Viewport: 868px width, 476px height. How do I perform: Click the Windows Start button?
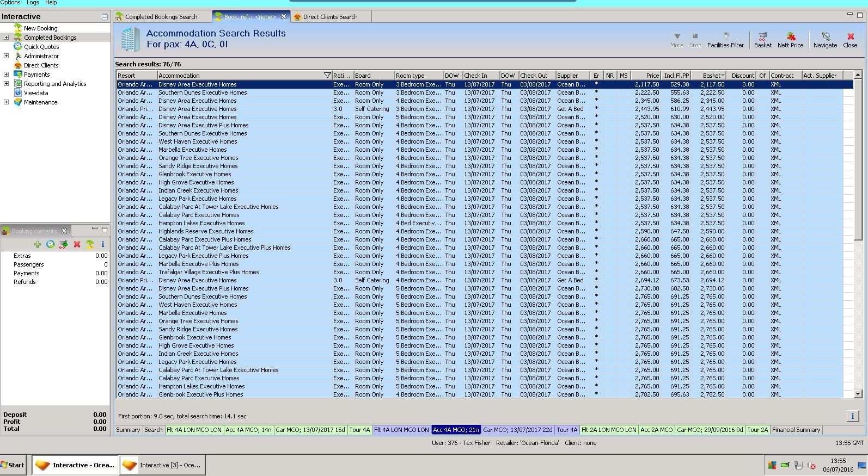(x=13, y=465)
